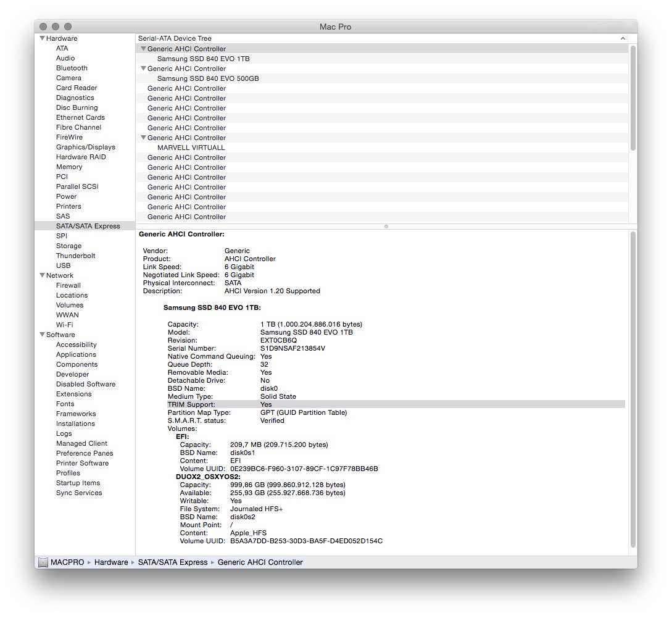Open Card Reader information

[77, 88]
